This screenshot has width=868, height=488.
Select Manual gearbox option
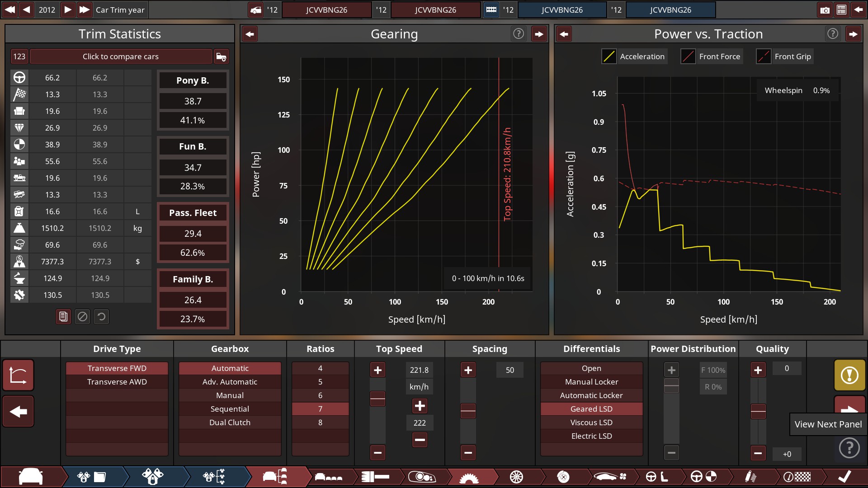(x=230, y=395)
